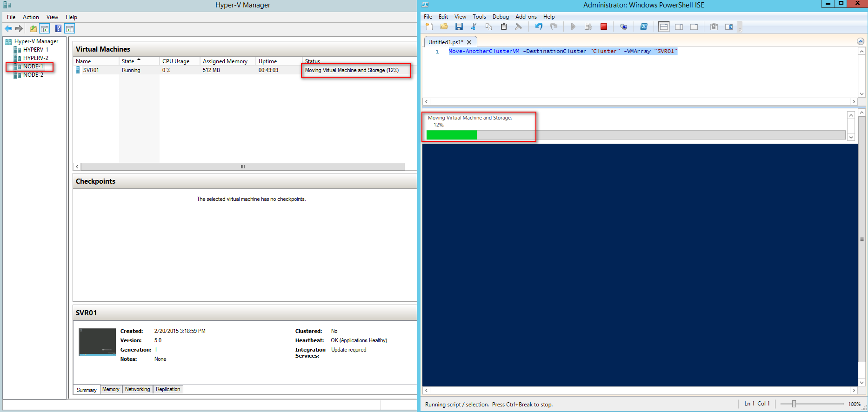Screen dimensions: 868x412
Task: Switch to Summary tab for SVR01
Action: (87, 390)
